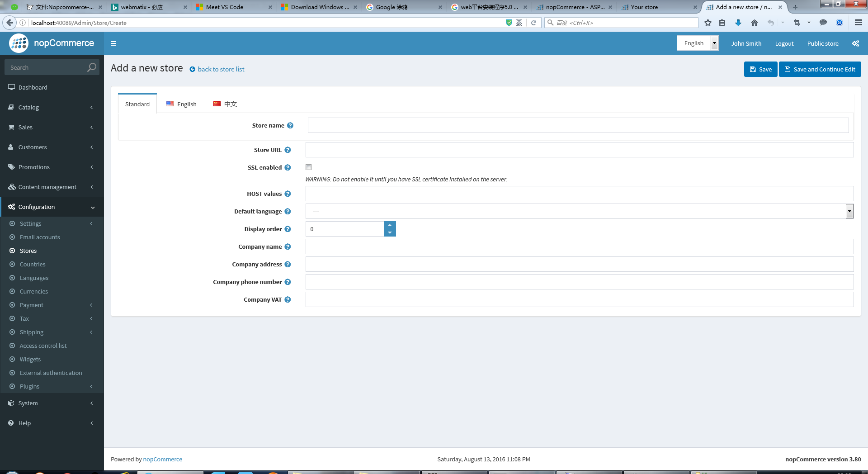
Task: Click the help icon beside Store name
Action: 290,126
